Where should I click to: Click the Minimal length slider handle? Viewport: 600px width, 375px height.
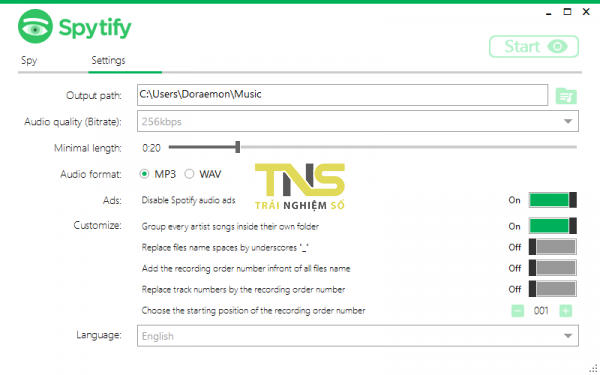click(238, 147)
